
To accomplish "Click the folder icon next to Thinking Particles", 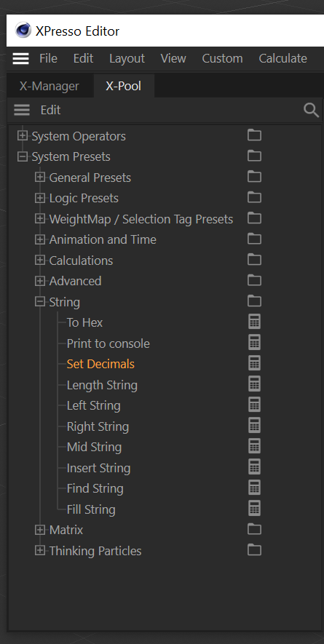I will click(255, 549).
